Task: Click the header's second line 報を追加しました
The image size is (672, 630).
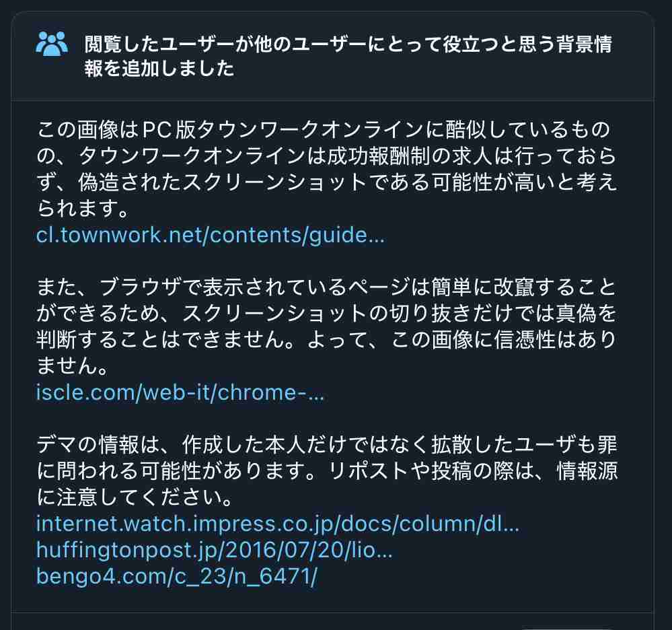Action: coord(159,68)
